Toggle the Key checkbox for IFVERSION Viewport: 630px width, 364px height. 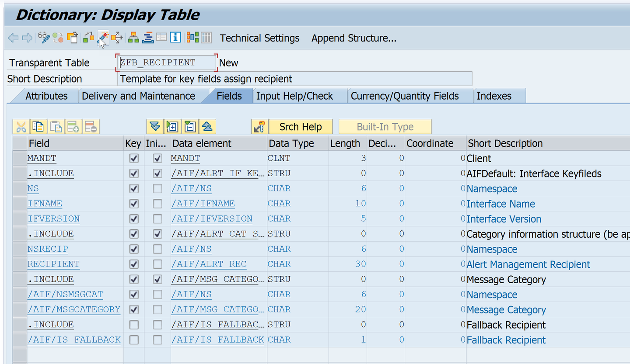click(x=134, y=218)
